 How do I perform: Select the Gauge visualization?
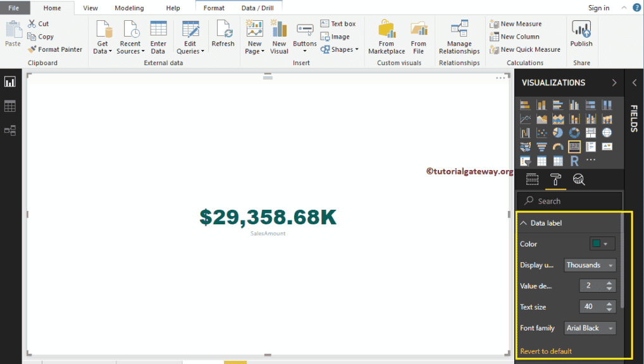[x=558, y=147]
